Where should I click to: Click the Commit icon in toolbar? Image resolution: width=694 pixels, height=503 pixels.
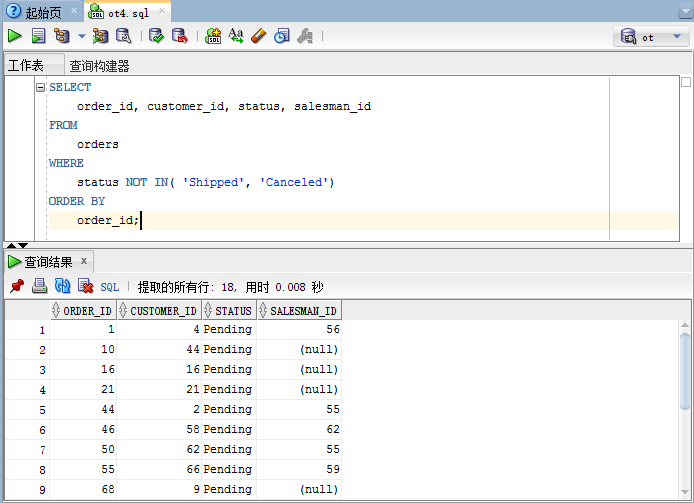(x=156, y=36)
